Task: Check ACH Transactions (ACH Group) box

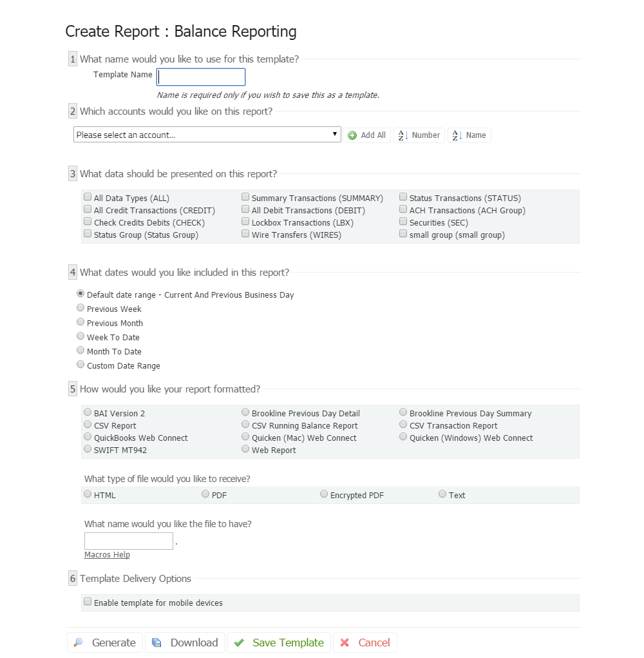Action: click(403, 209)
